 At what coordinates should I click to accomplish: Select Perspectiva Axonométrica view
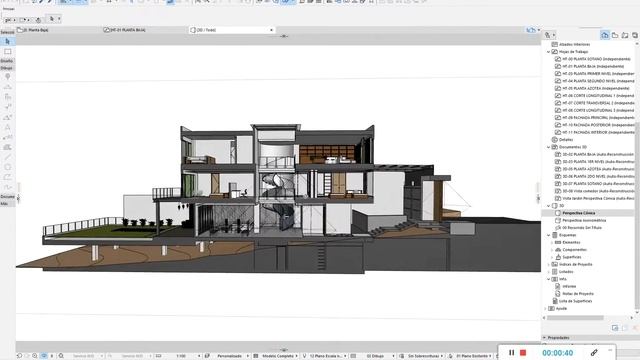point(580,220)
